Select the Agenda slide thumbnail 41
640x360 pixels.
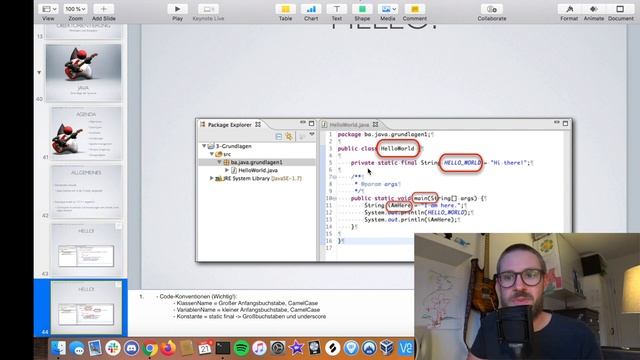click(86, 133)
